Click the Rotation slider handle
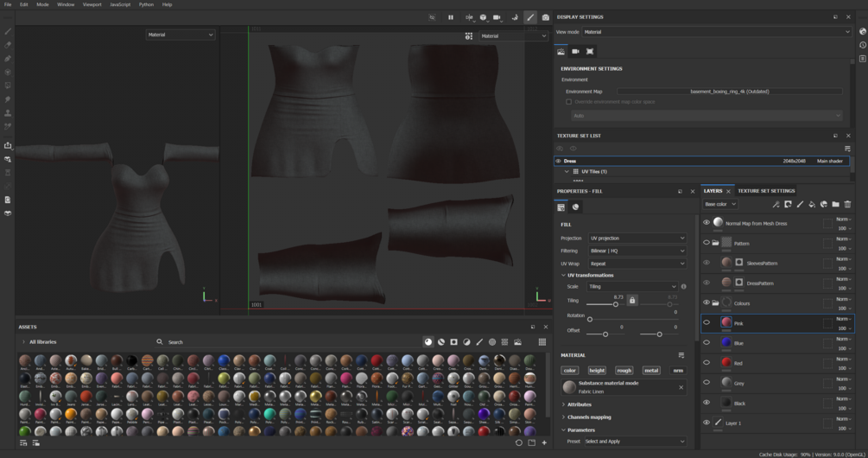 [590, 319]
